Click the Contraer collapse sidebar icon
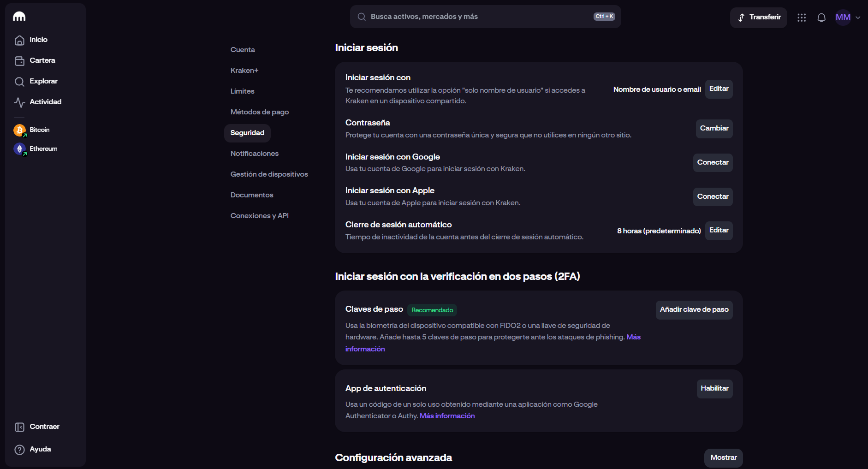 click(x=19, y=427)
